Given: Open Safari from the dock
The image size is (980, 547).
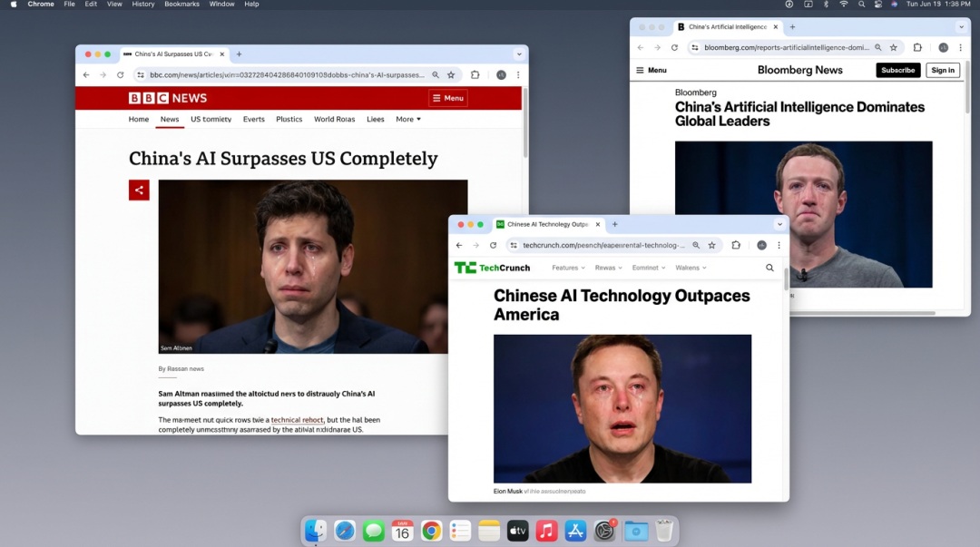Looking at the screenshot, I should [x=345, y=531].
